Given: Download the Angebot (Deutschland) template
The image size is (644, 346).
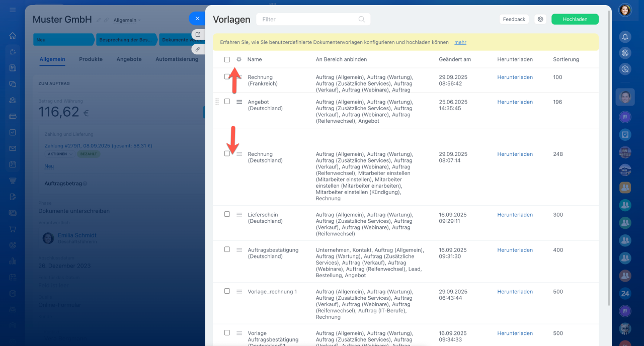Looking at the screenshot, I should click(x=515, y=102).
